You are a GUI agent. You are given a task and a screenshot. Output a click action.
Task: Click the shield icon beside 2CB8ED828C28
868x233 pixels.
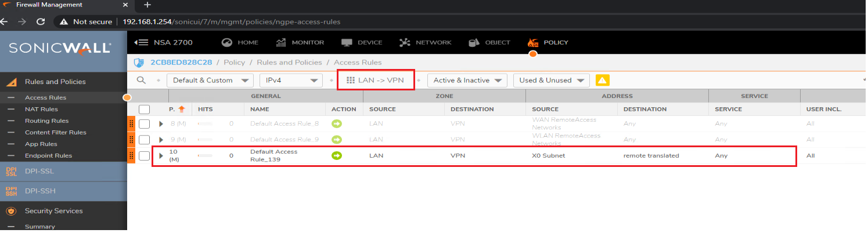click(138, 62)
